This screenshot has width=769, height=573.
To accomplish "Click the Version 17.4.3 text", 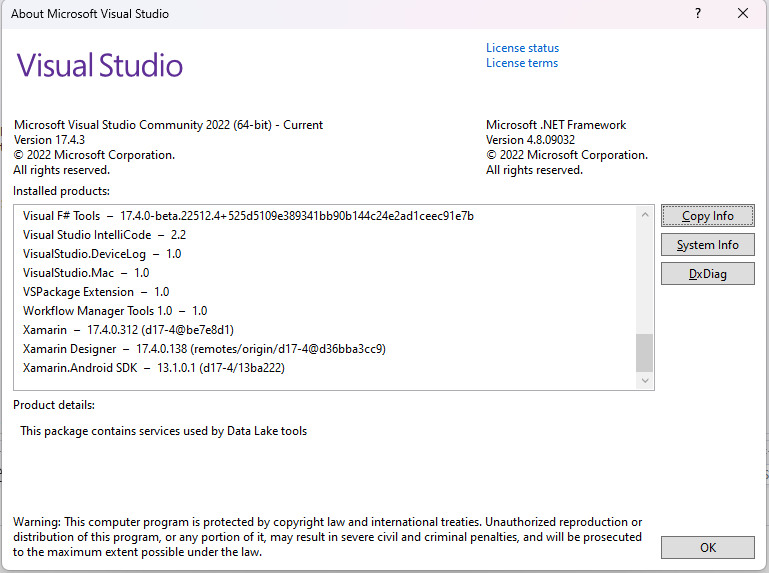I will [49, 140].
